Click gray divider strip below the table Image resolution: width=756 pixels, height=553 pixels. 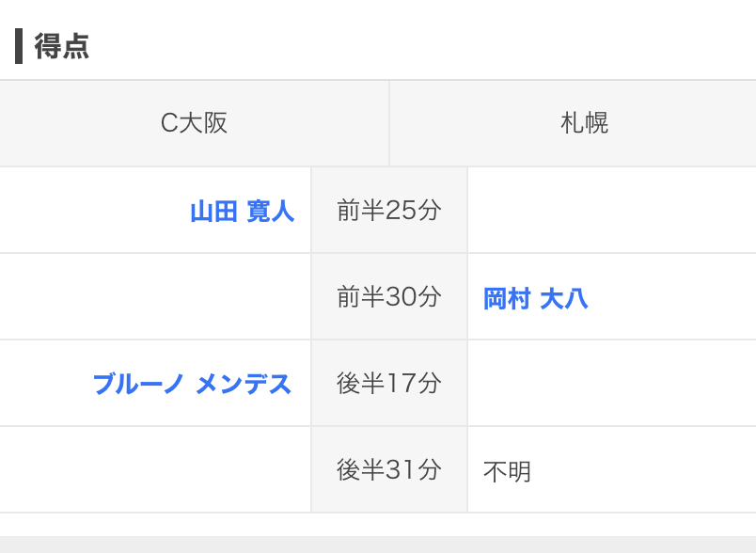pos(378,545)
